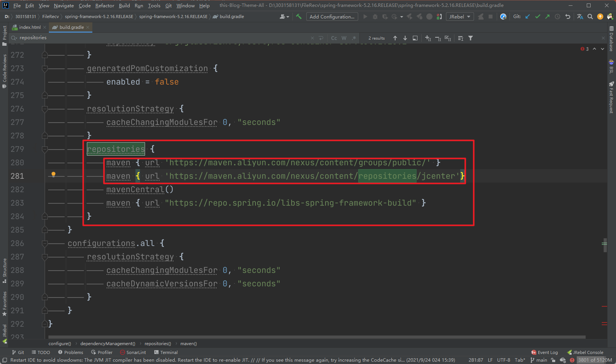The image size is (616, 364).
Task: Open the Problems tool window
Action: [70, 352]
